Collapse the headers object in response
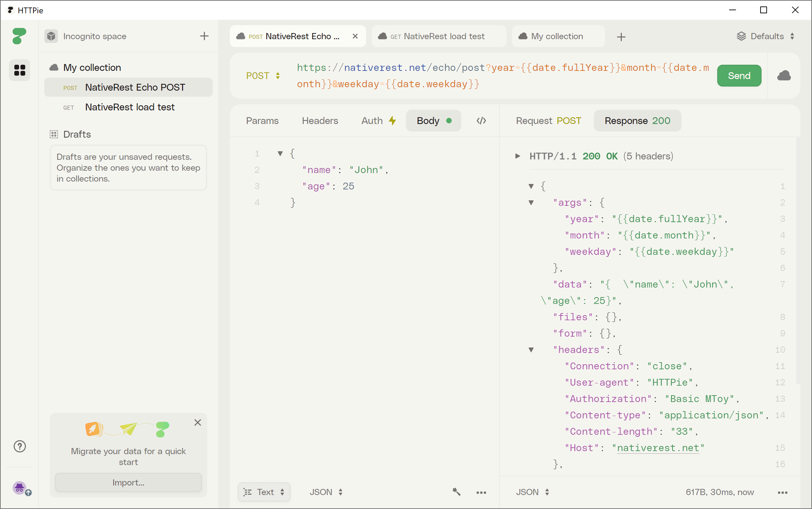Screen dimensions: 812x509 tap(530, 350)
